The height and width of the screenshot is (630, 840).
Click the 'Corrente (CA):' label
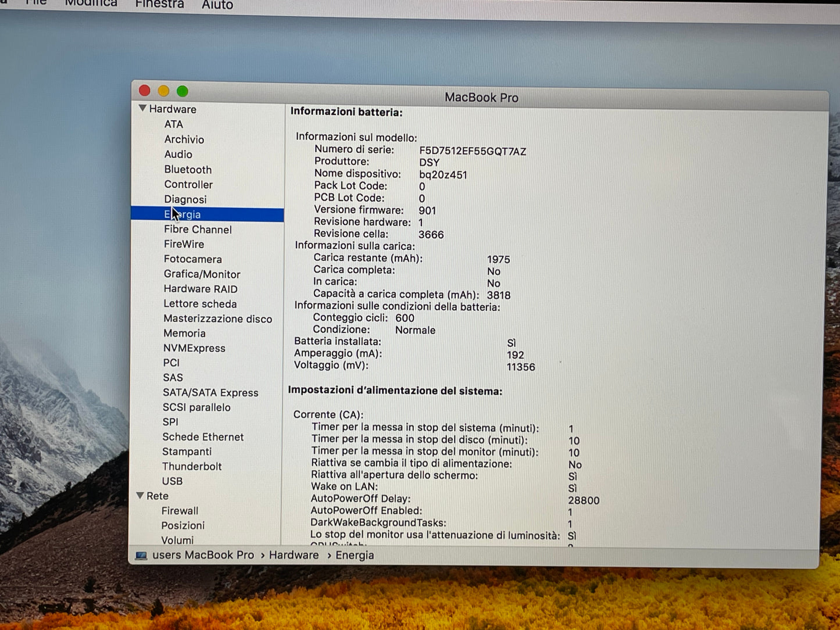coord(328,415)
